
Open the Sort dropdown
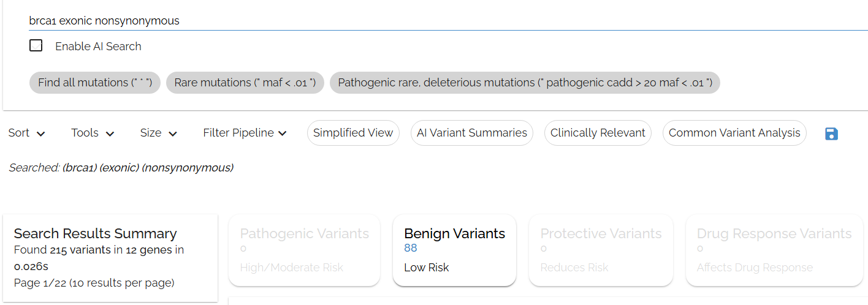tap(27, 133)
